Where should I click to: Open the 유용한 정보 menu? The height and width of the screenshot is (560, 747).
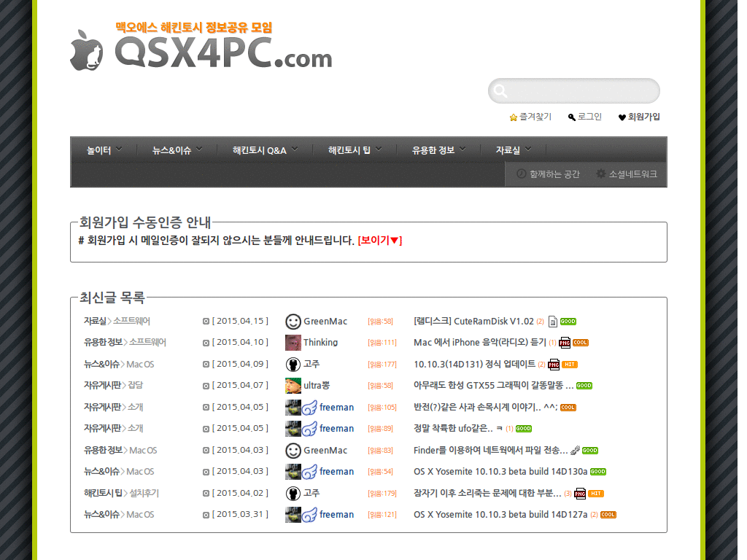pyautogui.click(x=433, y=150)
